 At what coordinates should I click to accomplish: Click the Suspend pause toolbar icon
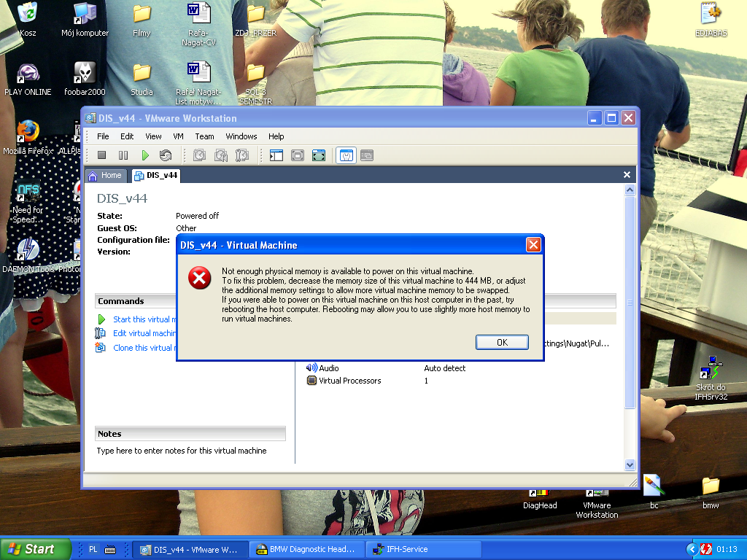coord(123,155)
